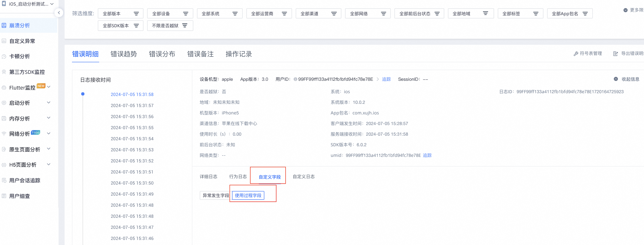Open the 全部SDK版本 filter dropdown
The image size is (644, 245).
tap(120, 26)
